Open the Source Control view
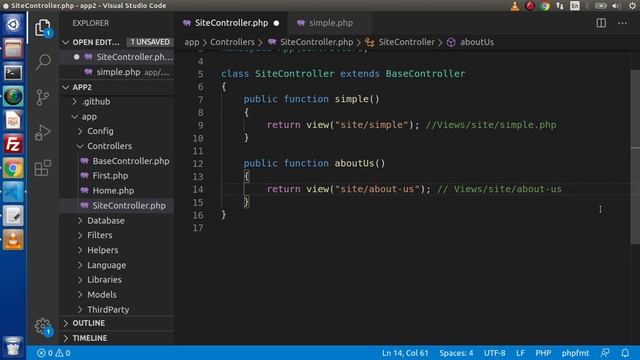The image size is (640, 360). coord(42,97)
